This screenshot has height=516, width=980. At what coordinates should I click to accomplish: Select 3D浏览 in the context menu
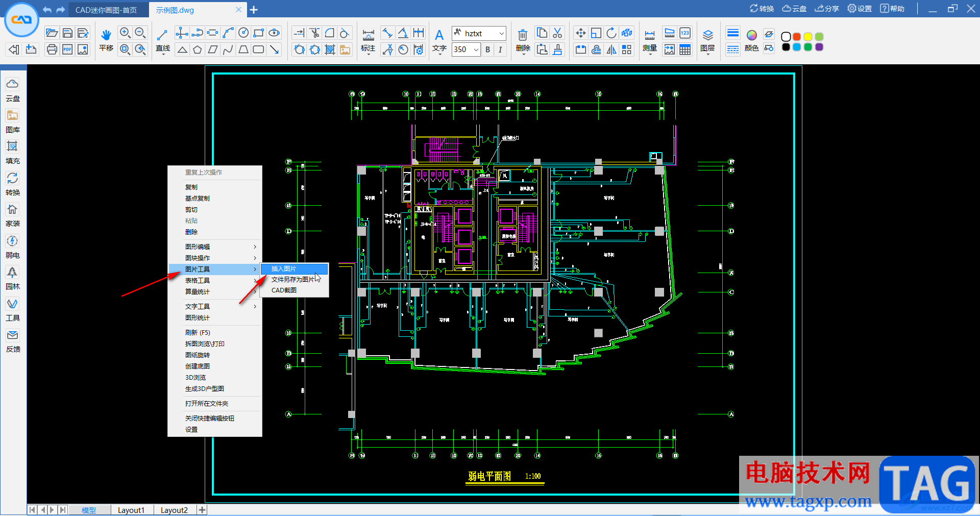click(x=215, y=377)
